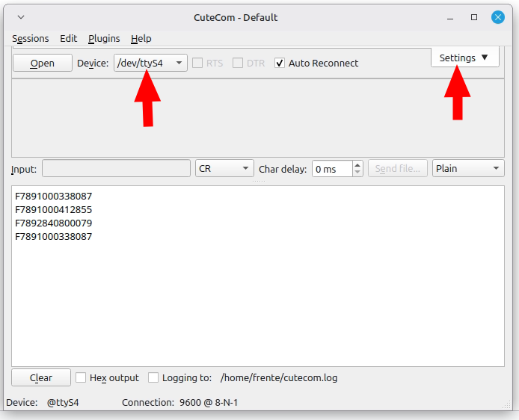Image resolution: width=519 pixels, height=420 pixels.
Task: Increase Char delay with up arrow
Action: coord(357,165)
